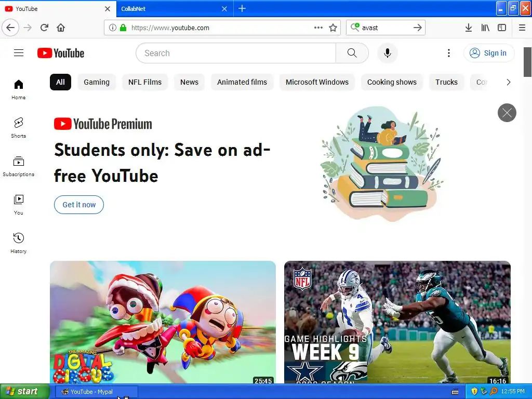This screenshot has height=399, width=532.
Task: Click the YouTube logo
Action: (61, 53)
